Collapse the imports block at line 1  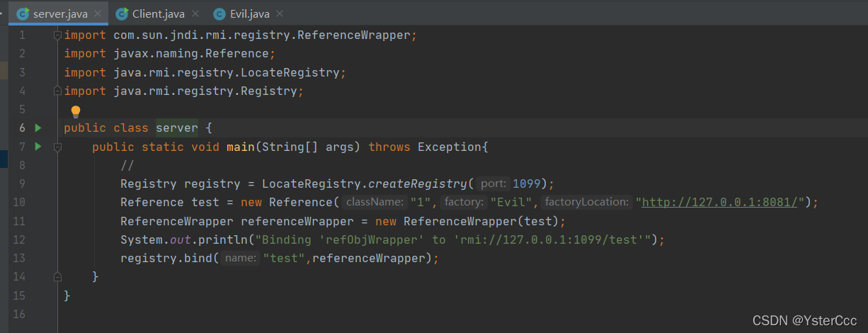(x=57, y=35)
